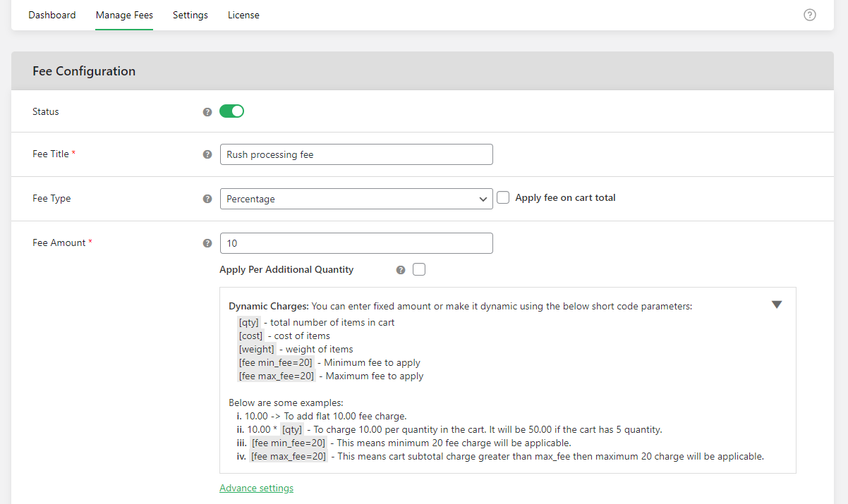Go to the Dashboard tab
Screen dimensions: 848x504
pyautogui.click(x=52, y=15)
